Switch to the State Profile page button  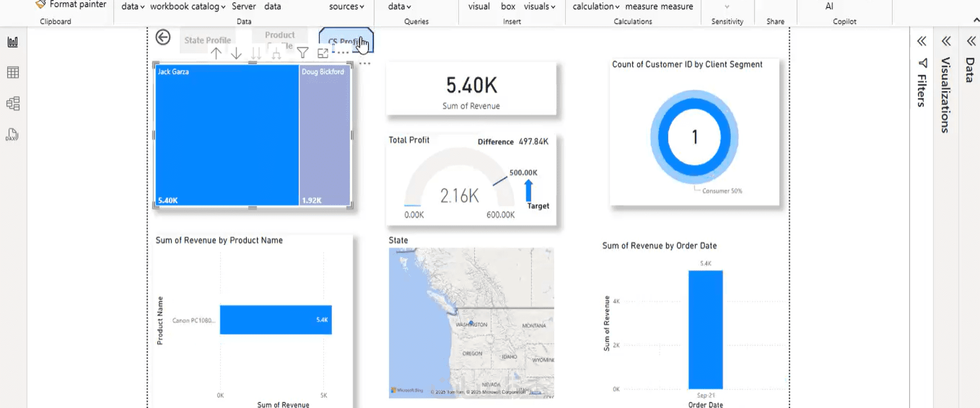pyautogui.click(x=207, y=40)
